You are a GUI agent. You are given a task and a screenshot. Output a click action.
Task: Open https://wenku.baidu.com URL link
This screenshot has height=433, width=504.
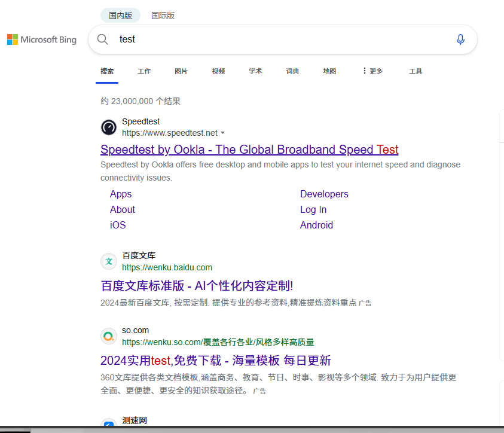tap(167, 267)
